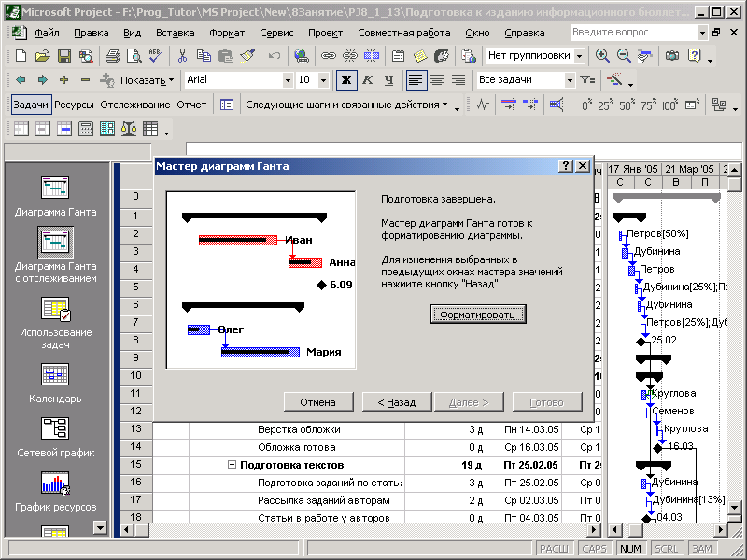Viewport: 747px width, 560px height.
Task: Set 25% complete tracking button
Action: coord(605,105)
